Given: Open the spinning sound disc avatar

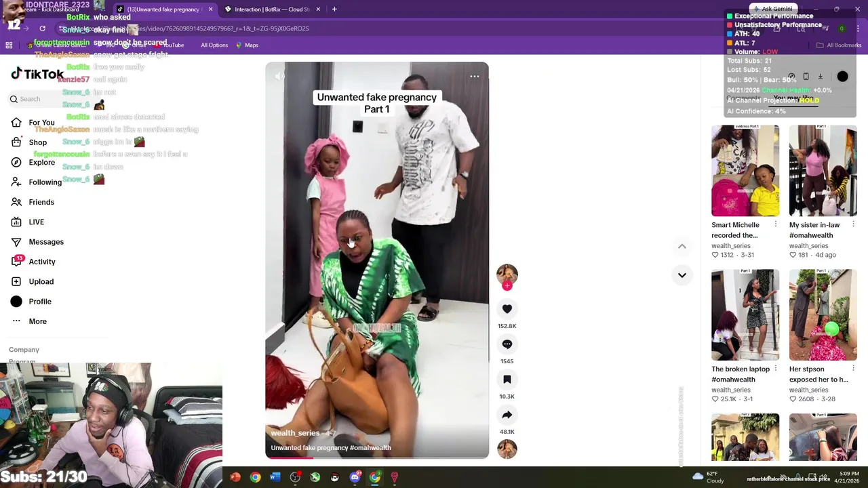Looking at the screenshot, I should point(507,449).
